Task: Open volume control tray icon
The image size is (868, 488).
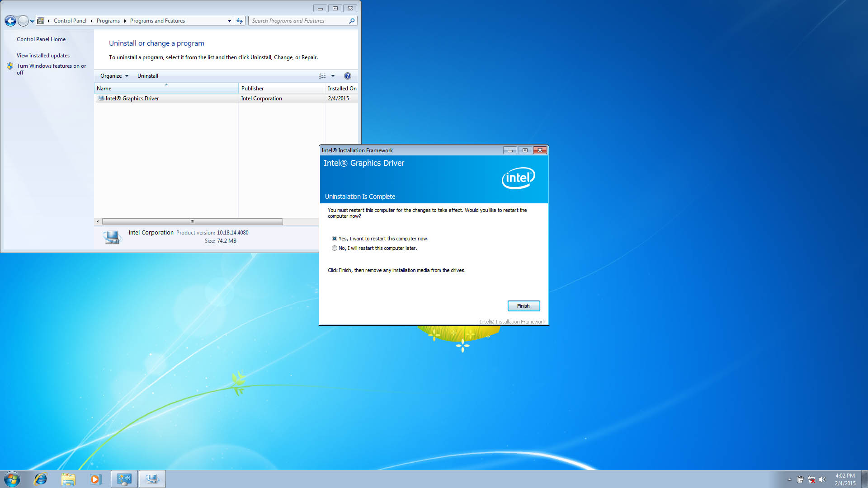Action: coord(822,479)
